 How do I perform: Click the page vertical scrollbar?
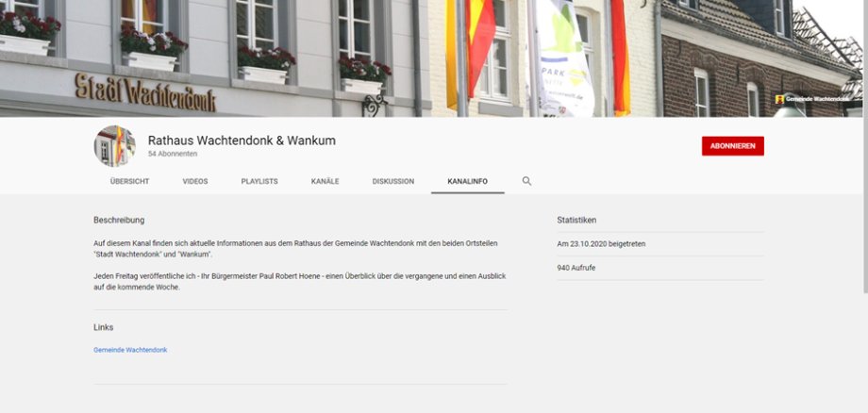(x=865, y=206)
